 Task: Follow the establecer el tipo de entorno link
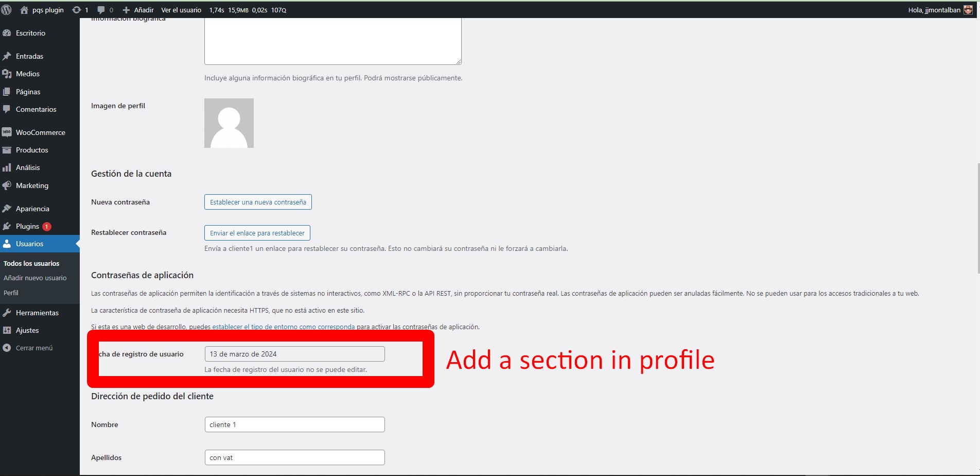283,327
